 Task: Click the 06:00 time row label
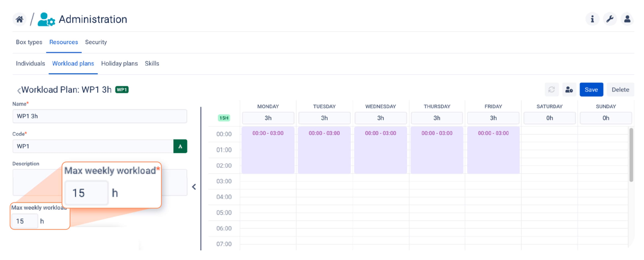(x=224, y=228)
